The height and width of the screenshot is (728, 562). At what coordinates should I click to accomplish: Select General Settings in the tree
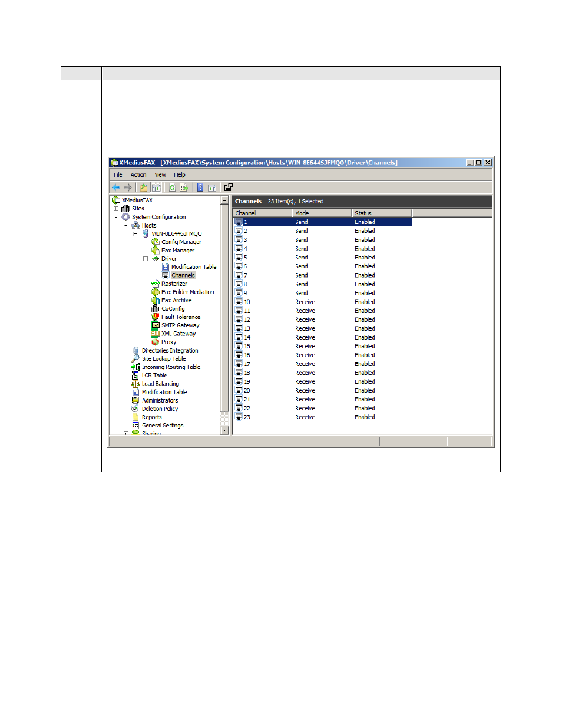(163, 426)
